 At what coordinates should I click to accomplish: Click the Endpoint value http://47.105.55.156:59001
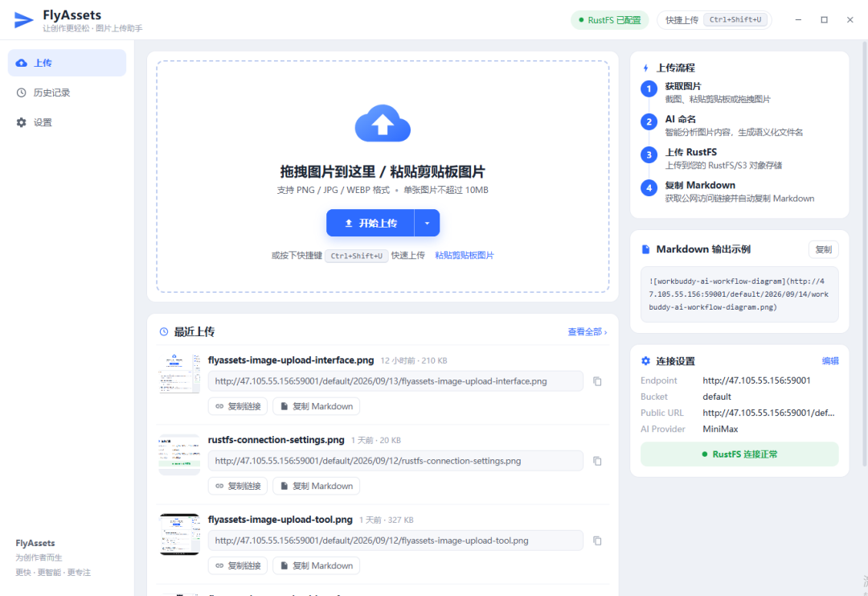point(757,380)
